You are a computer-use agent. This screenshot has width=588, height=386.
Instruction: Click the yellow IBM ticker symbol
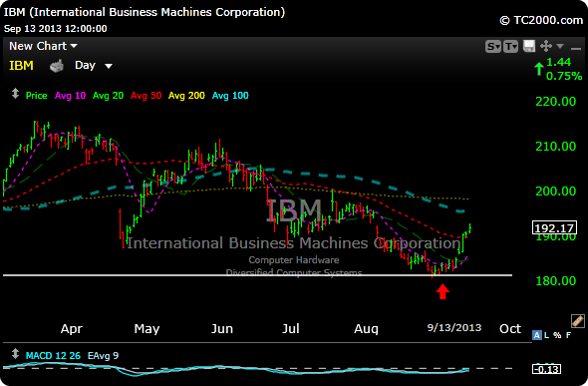tap(21, 66)
